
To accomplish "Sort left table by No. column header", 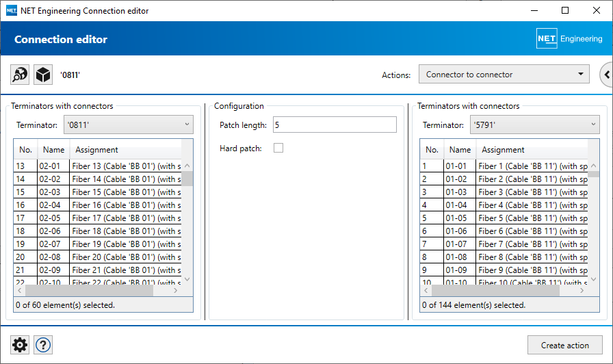I will click(x=25, y=149).
